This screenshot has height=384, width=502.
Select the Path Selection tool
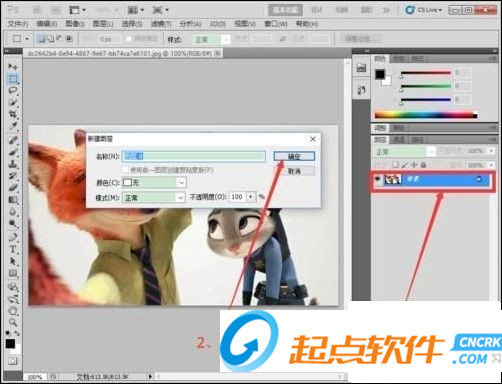click(13, 261)
